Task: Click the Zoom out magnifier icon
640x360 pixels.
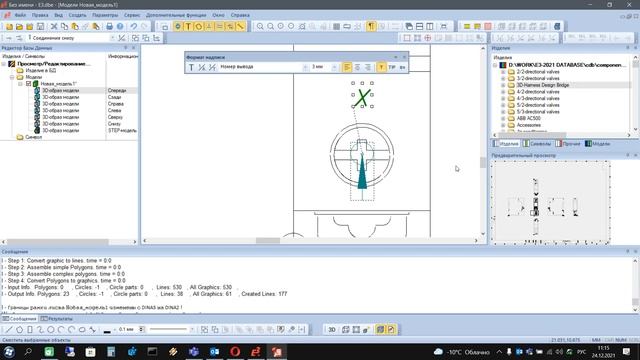Action: (x=271, y=27)
